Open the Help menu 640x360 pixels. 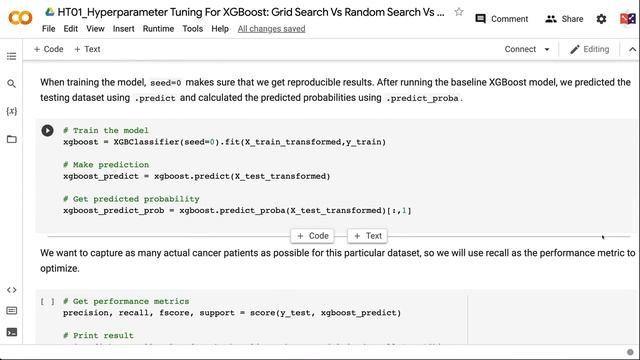pyautogui.click(x=220, y=29)
